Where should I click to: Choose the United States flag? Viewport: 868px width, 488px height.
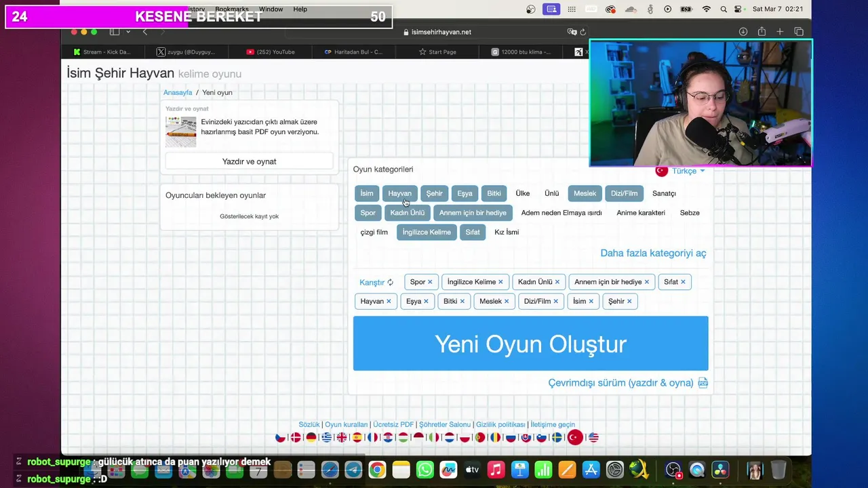coord(593,437)
